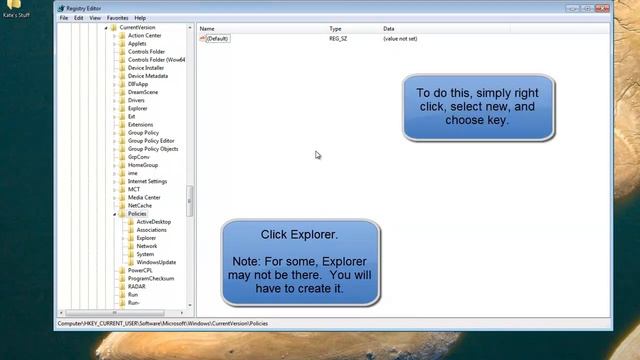The image size is (640, 360).
Task: Open the Kate's Stuff desktop folder
Action: click(x=16, y=9)
